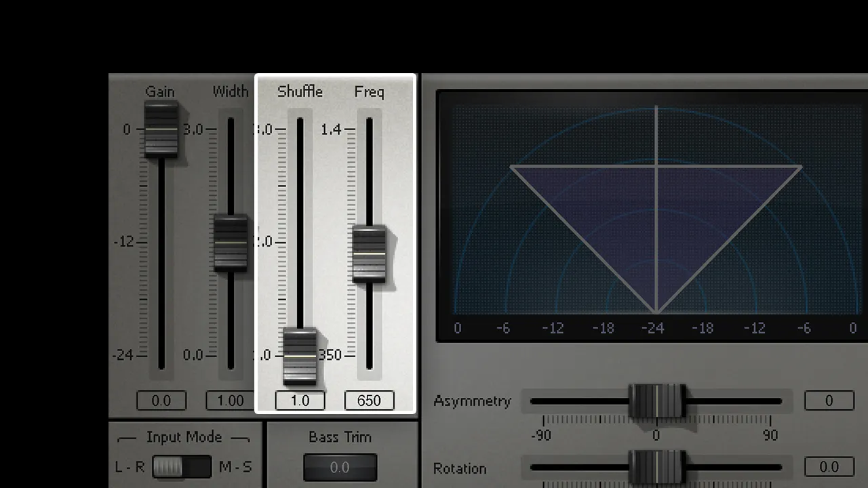Image resolution: width=868 pixels, height=488 pixels.
Task: Click the Rotation readout showing 0.0
Action: tap(829, 467)
